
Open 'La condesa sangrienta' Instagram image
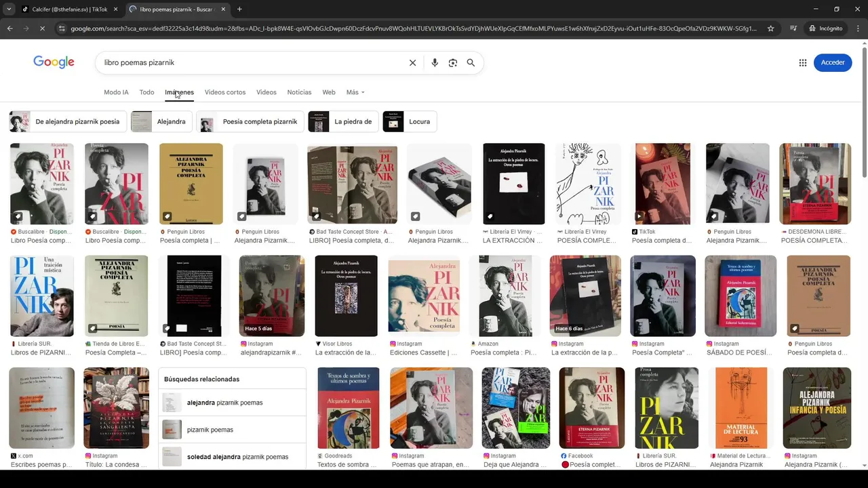point(116,408)
